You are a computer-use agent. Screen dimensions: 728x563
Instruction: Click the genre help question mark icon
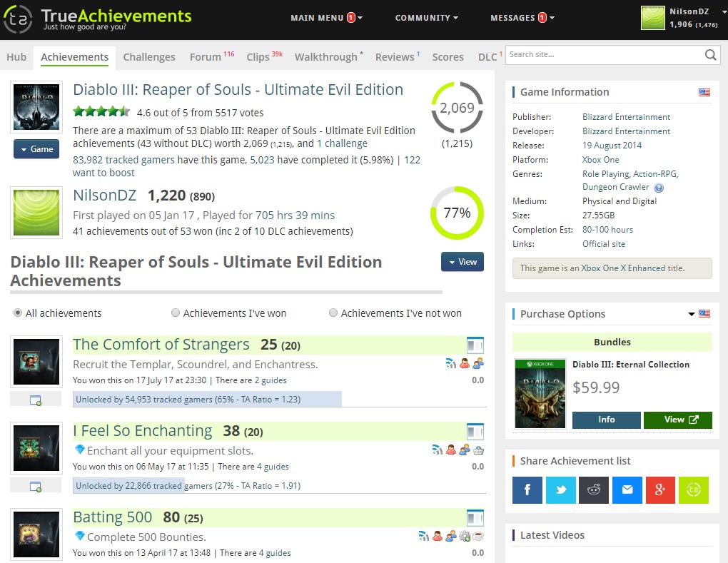coord(659,188)
